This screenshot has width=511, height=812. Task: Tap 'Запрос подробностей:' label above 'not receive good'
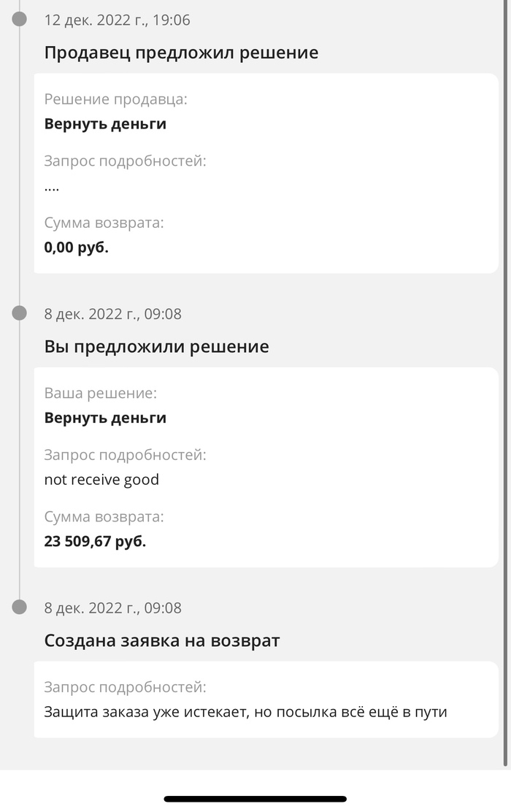(125, 455)
